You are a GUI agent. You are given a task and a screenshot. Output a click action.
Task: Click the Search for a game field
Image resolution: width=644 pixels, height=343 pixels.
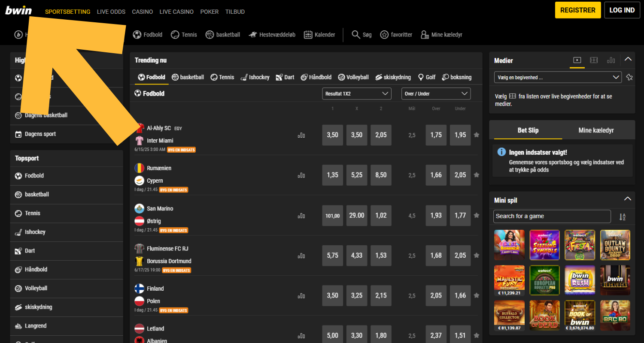pos(552,216)
